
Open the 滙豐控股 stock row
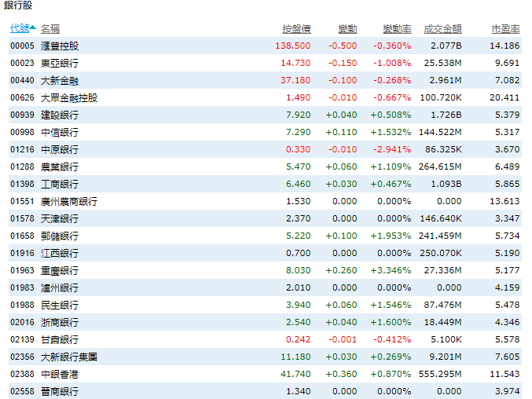tap(60, 46)
